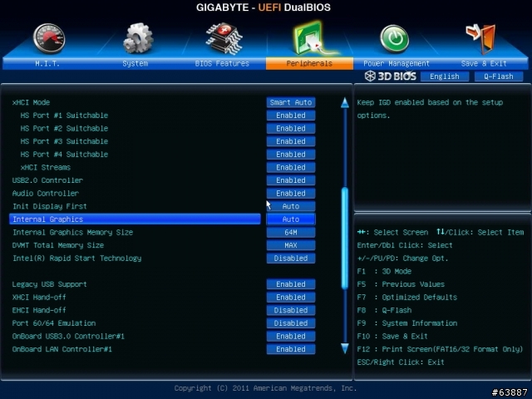Click the English language button
This screenshot has width=532, height=399.
445,76
